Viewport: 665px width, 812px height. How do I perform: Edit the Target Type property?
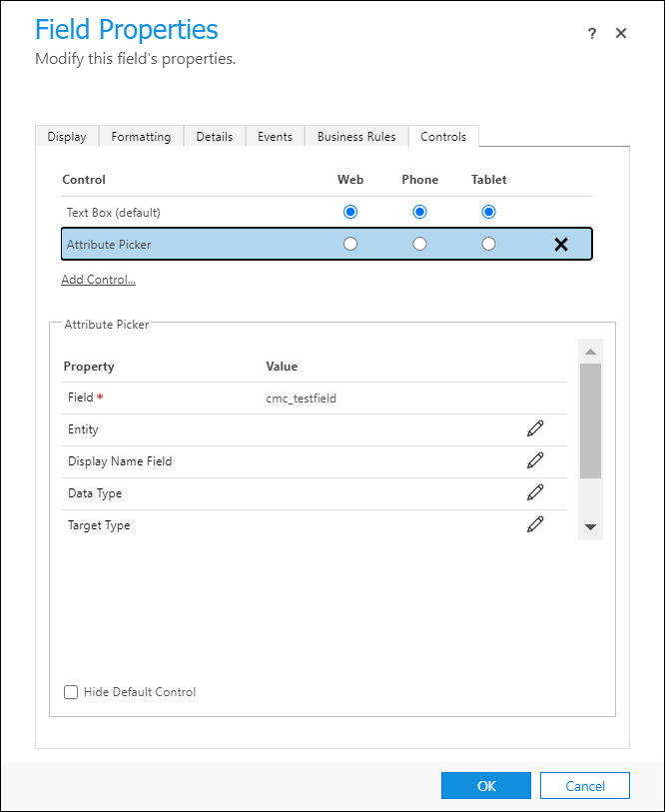(x=535, y=524)
